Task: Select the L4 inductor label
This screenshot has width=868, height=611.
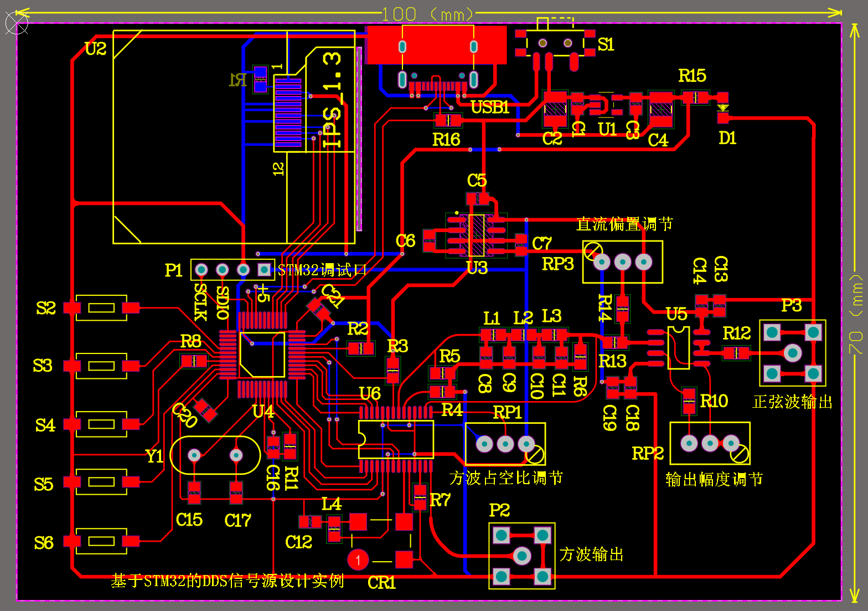Action: pos(332,504)
